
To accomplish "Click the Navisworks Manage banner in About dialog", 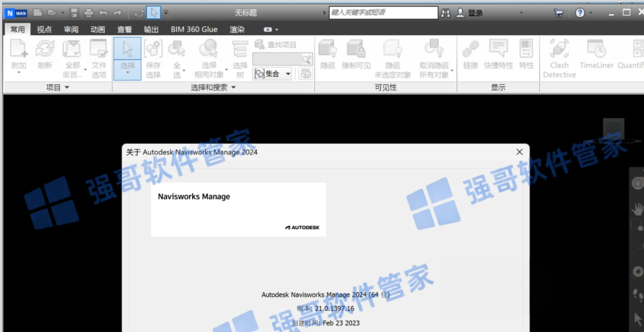I will tap(239, 210).
